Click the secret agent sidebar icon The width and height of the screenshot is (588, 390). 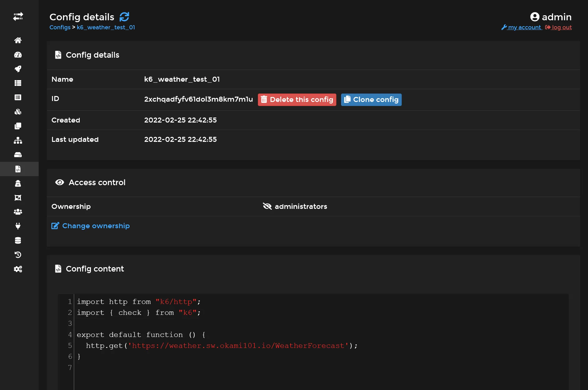click(18, 183)
